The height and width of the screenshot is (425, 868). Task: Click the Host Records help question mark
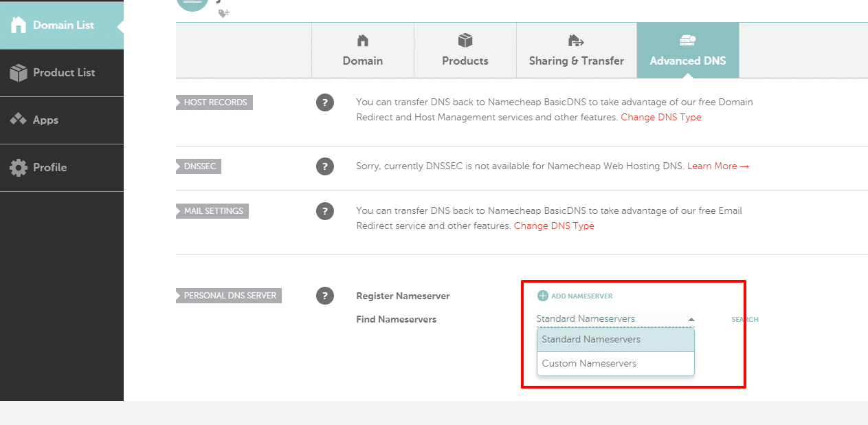324,102
